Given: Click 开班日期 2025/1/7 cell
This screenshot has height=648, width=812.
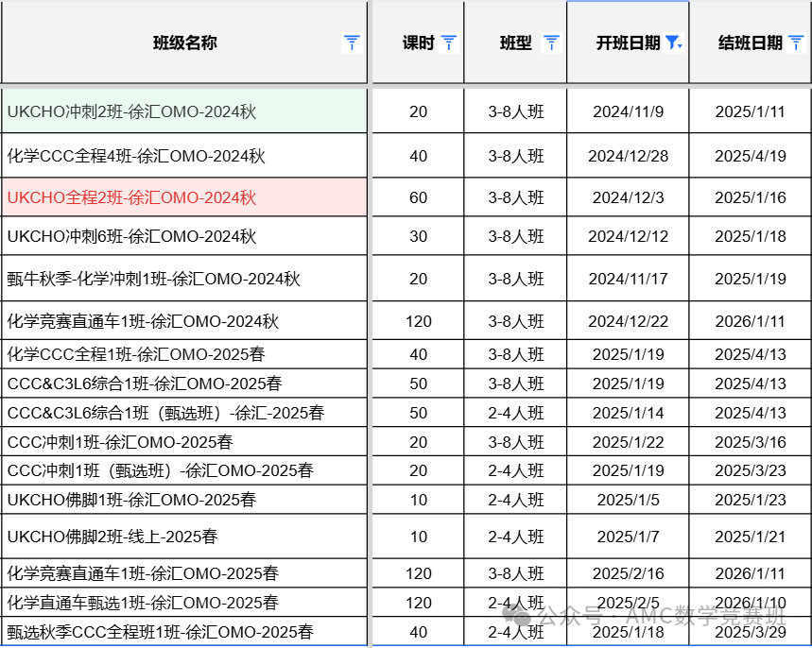Looking at the screenshot, I should point(629,537).
